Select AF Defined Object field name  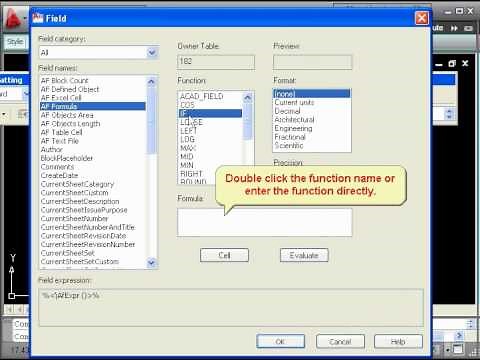pyautogui.click(x=70, y=89)
